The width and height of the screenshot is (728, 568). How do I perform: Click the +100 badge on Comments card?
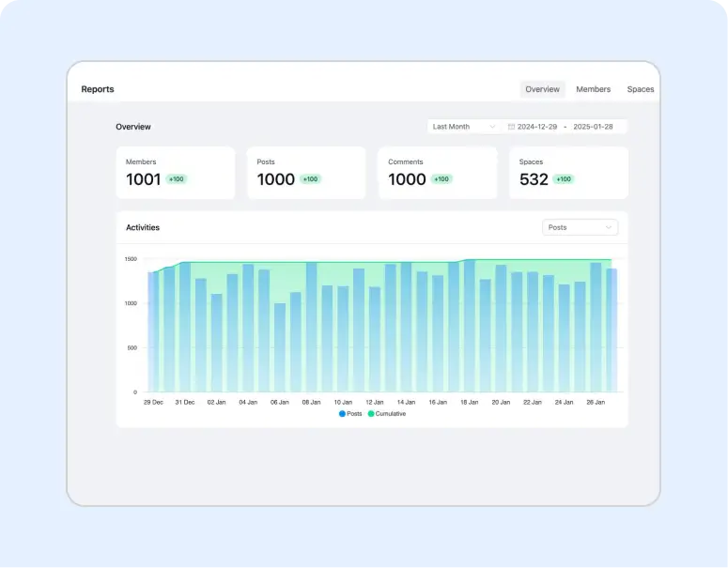click(441, 179)
